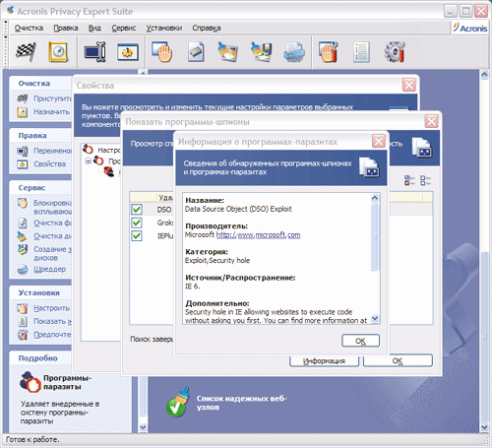
Task: Click scroll up arrow in info text box
Action: click(x=375, y=198)
